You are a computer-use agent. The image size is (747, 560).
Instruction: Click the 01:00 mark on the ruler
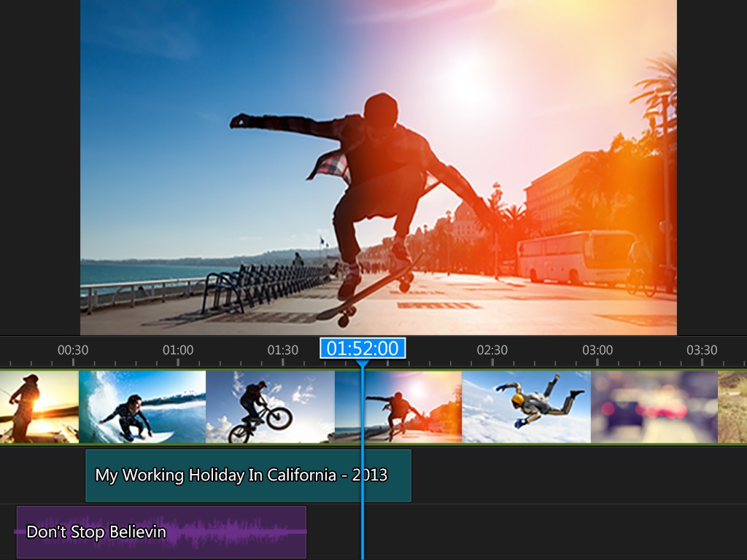click(x=178, y=350)
